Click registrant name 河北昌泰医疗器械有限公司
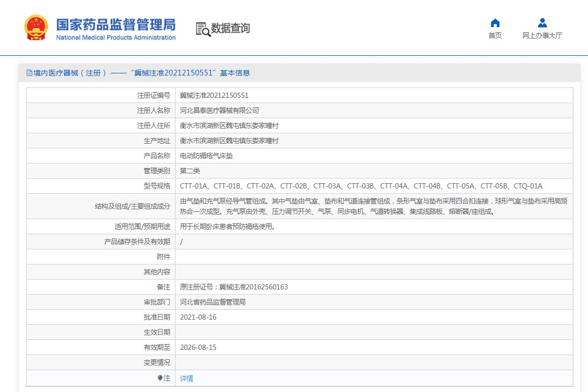 pos(219,110)
